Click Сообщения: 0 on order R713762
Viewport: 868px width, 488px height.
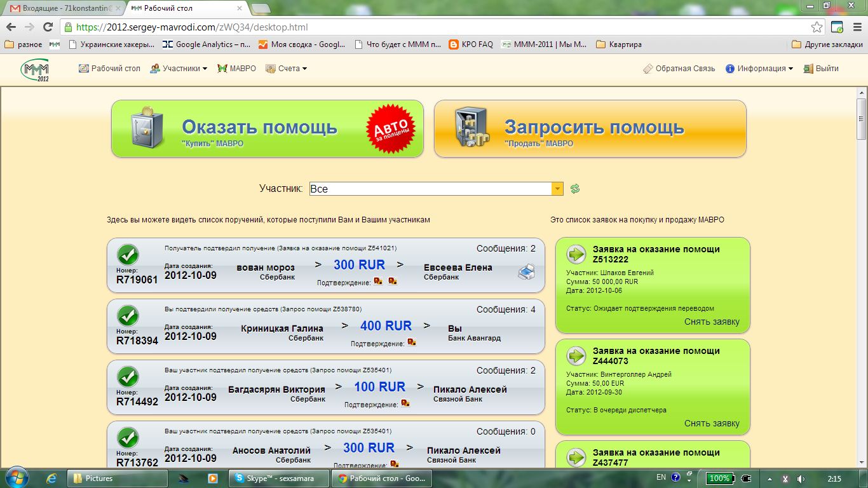coord(506,431)
